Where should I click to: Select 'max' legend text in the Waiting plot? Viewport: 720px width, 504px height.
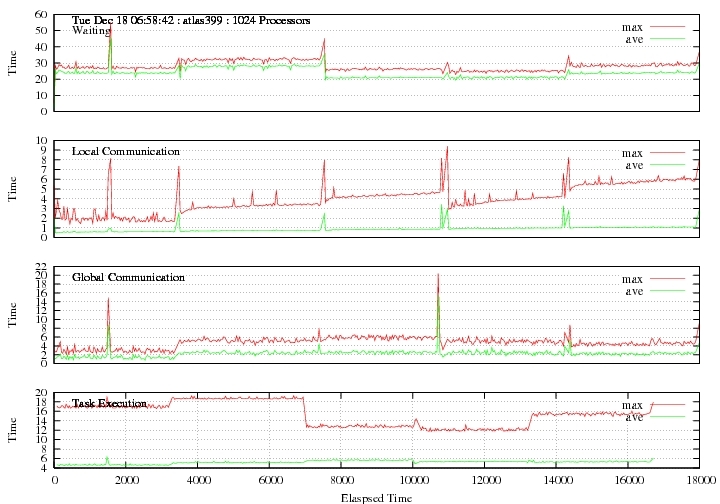click(x=632, y=27)
